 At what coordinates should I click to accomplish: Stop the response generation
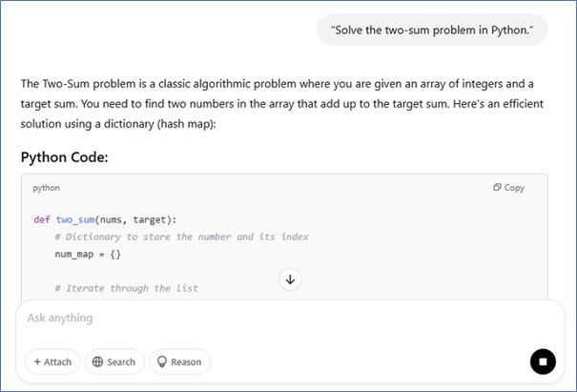pos(542,361)
